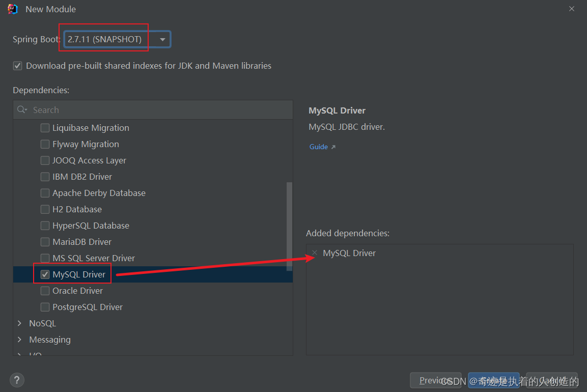
Task: Select MySQL Driver in added dependencies list
Action: [349, 253]
